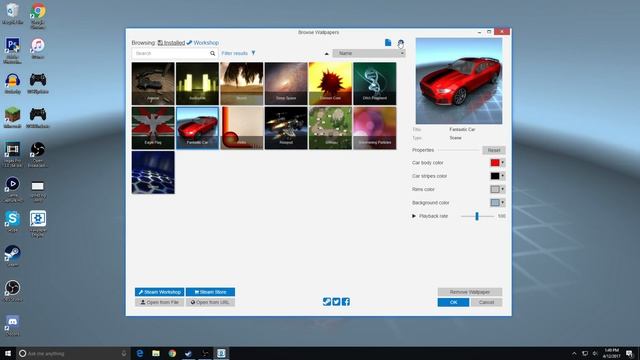Open the Steam Store button
Viewport: 640px width, 360px height.
210,292
